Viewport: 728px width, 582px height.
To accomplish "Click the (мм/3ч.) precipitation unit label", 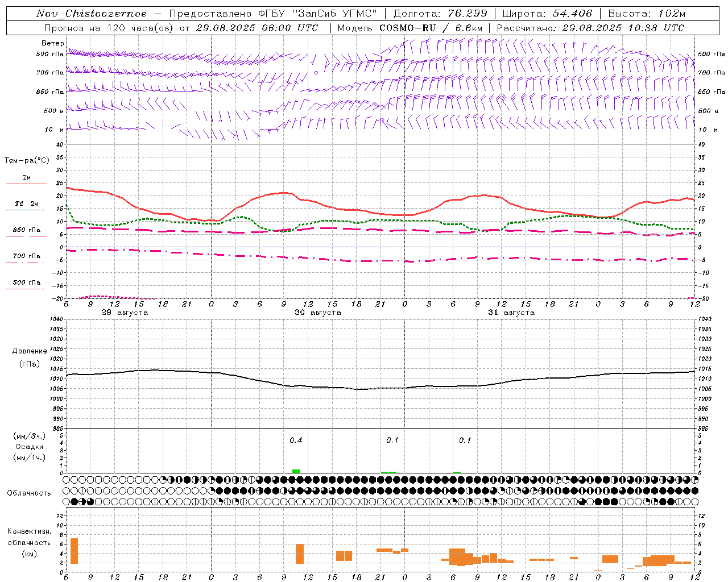I will tap(30, 435).
